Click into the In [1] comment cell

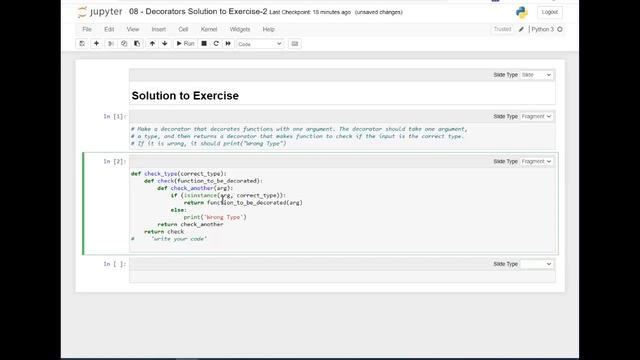342,136
